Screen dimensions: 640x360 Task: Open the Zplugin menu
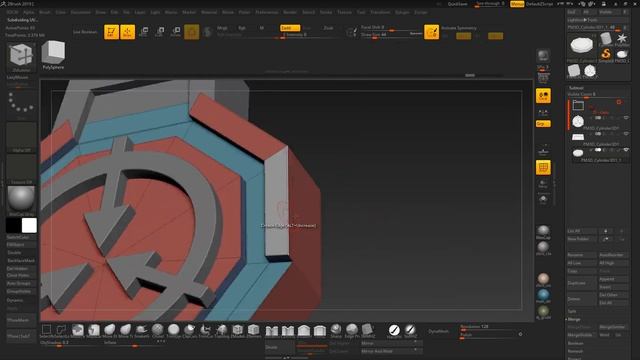(x=402, y=12)
